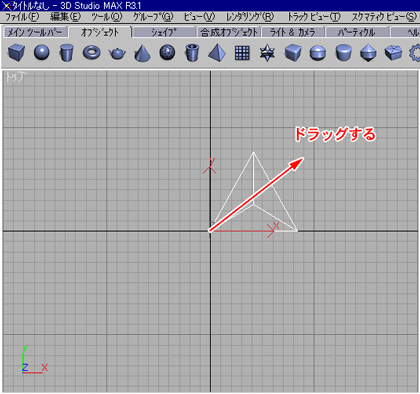Click the Teapot primitive icon
This screenshot has height=394, width=420.
[117, 53]
